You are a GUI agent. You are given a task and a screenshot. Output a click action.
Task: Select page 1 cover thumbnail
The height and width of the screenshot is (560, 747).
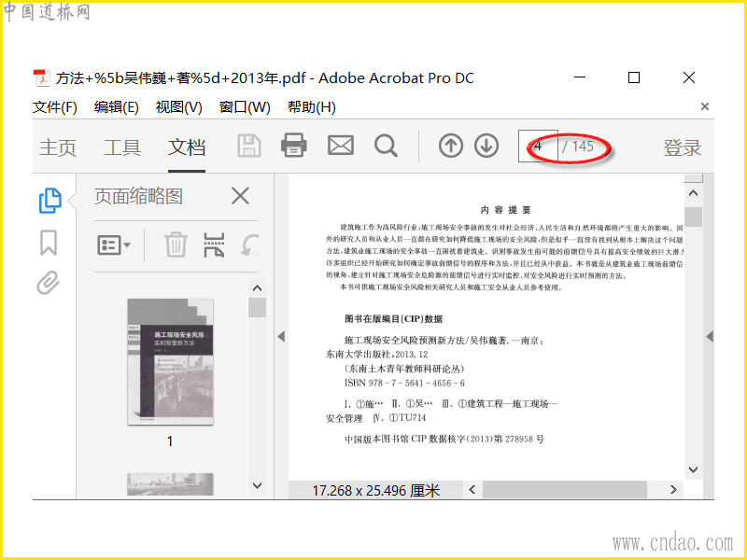tap(170, 362)
